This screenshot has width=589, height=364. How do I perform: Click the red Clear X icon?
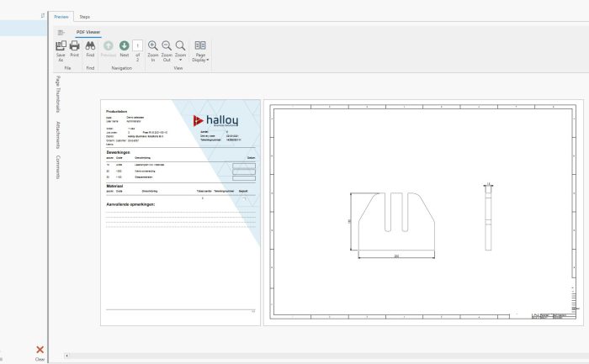(40, 349)
